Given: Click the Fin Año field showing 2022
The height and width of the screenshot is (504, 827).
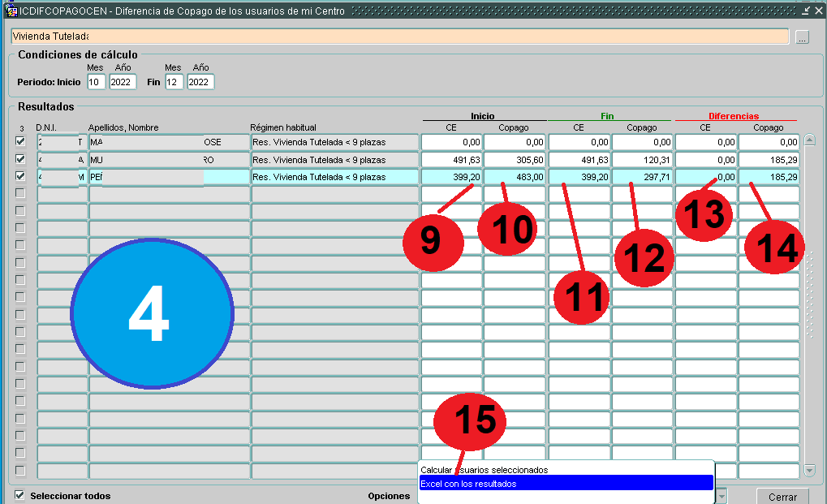Looking at the screenshot, I should click(x=200, y=82).
